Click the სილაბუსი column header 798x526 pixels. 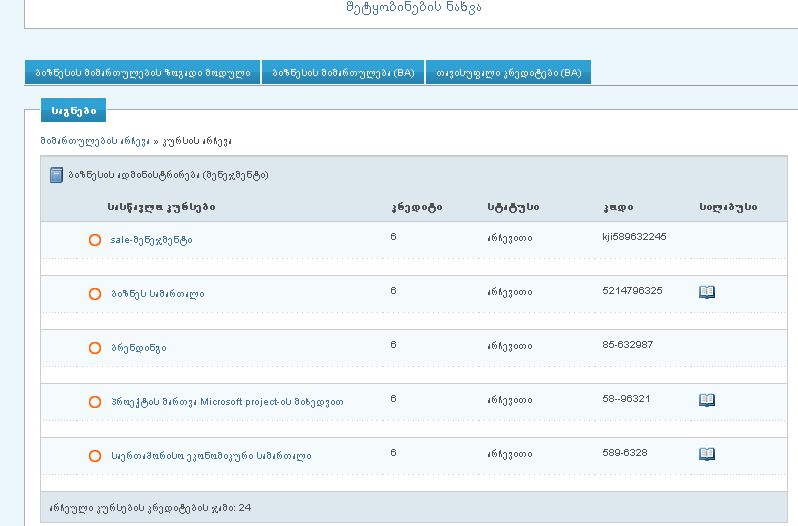click(728, 207)
